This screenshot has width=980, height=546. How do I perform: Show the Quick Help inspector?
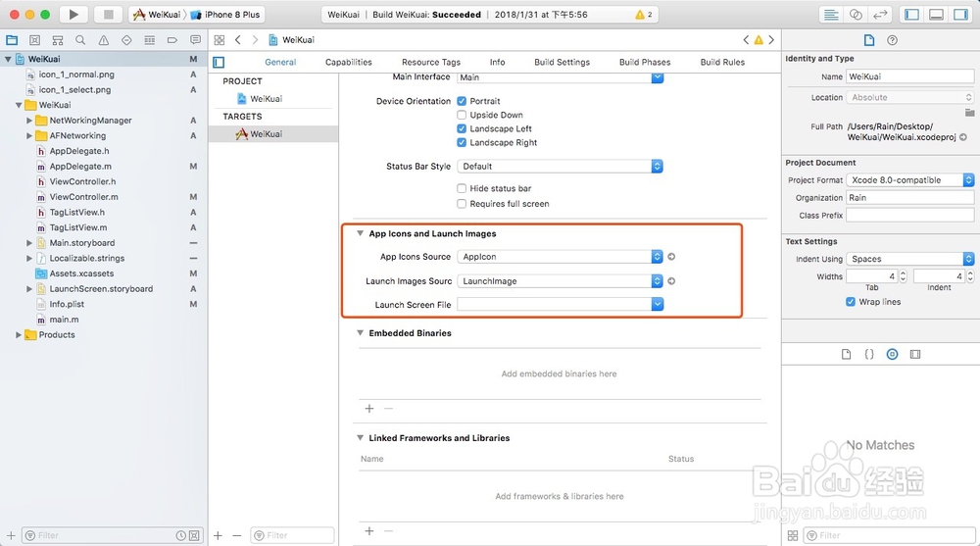pyautogui.click(x=893, y=40)
